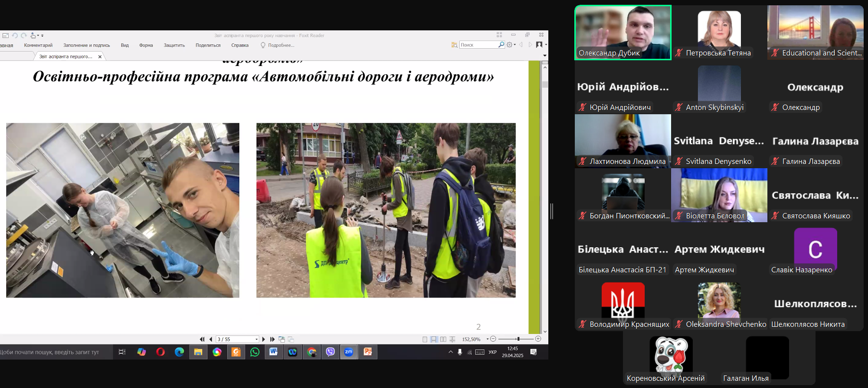Open the Защитить ribbon tab
The image size is (868, 388).
click(174, 45)
